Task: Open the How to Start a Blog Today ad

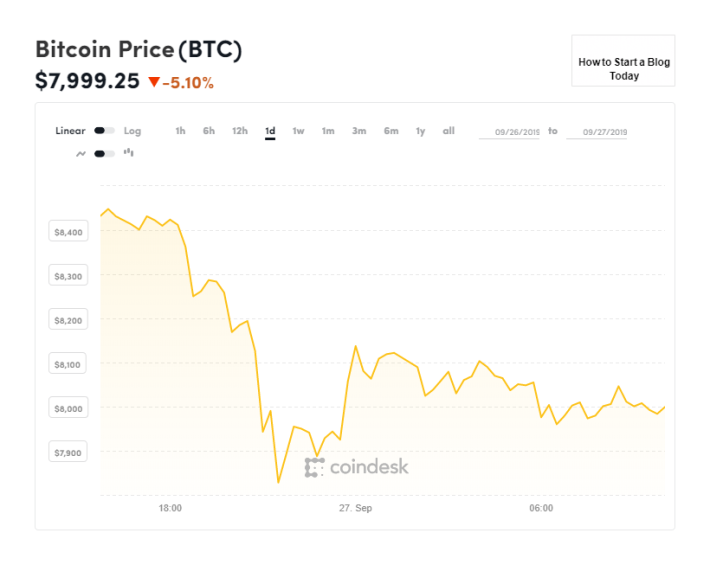Action: pyautogui.click(x=624, y=61)
